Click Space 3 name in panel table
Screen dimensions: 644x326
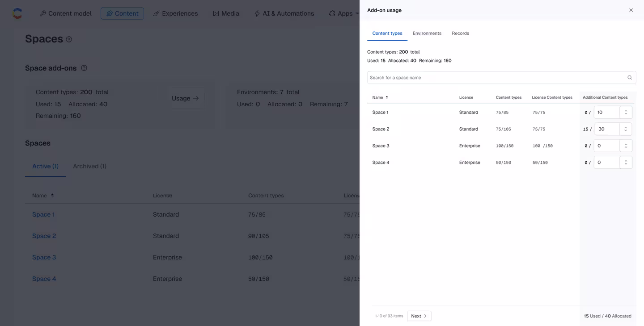(x=381, y=146)
